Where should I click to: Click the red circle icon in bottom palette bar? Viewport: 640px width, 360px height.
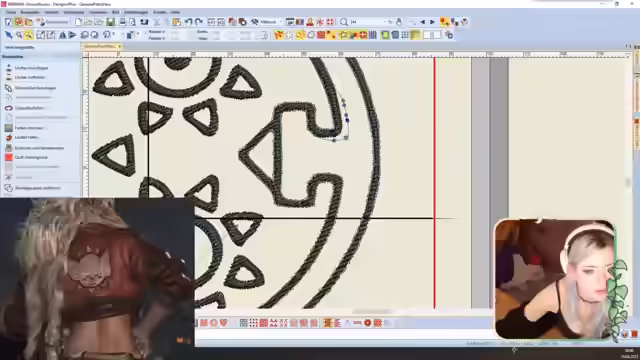coord(368,323)
